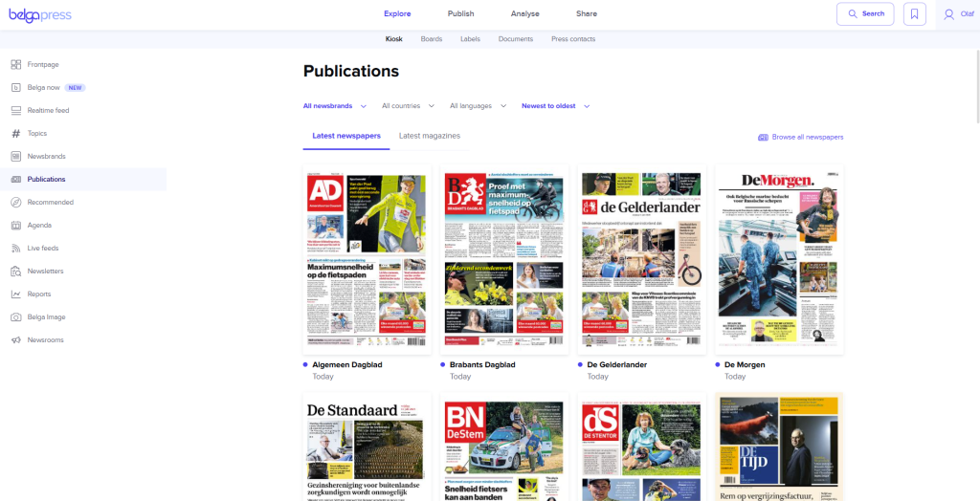
Task: Select the Topics hashtag icon
Action: click(16, 134)
